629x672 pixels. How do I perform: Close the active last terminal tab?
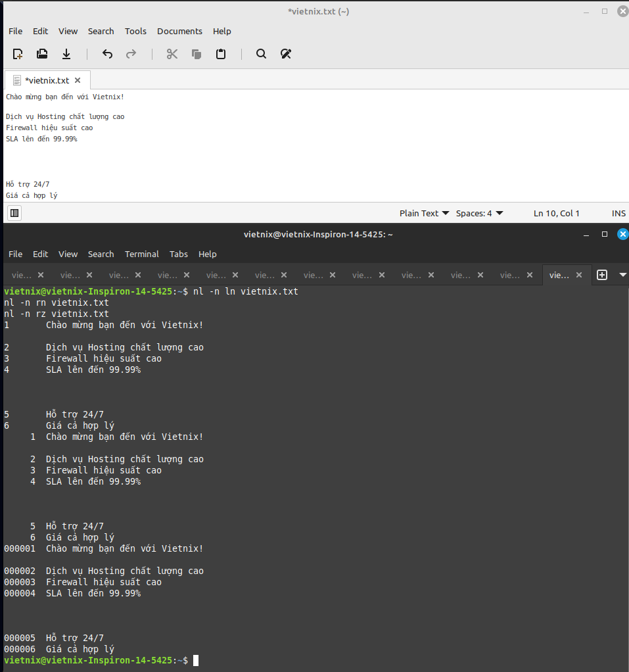[579, 275]
